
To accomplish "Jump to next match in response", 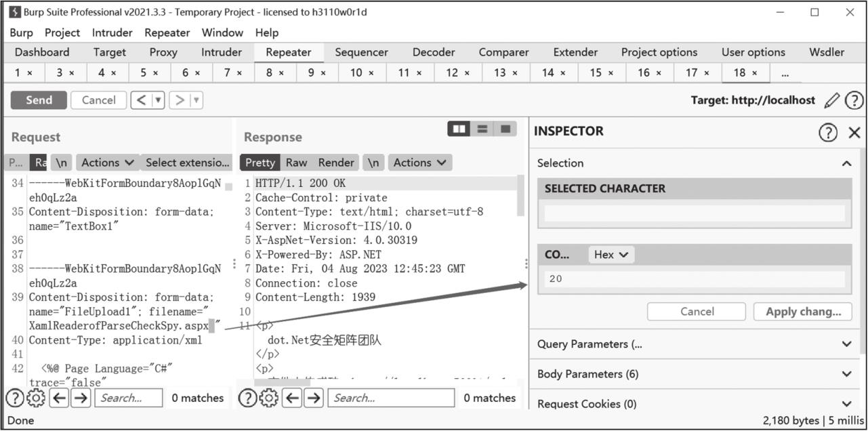I will 313,398.
